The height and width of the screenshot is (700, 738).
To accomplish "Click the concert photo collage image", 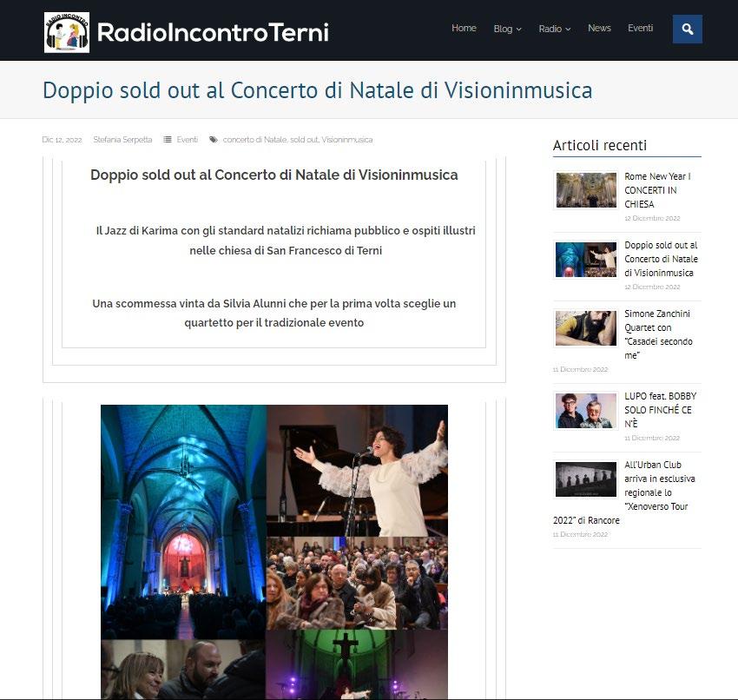I will (x=274, y=551).
